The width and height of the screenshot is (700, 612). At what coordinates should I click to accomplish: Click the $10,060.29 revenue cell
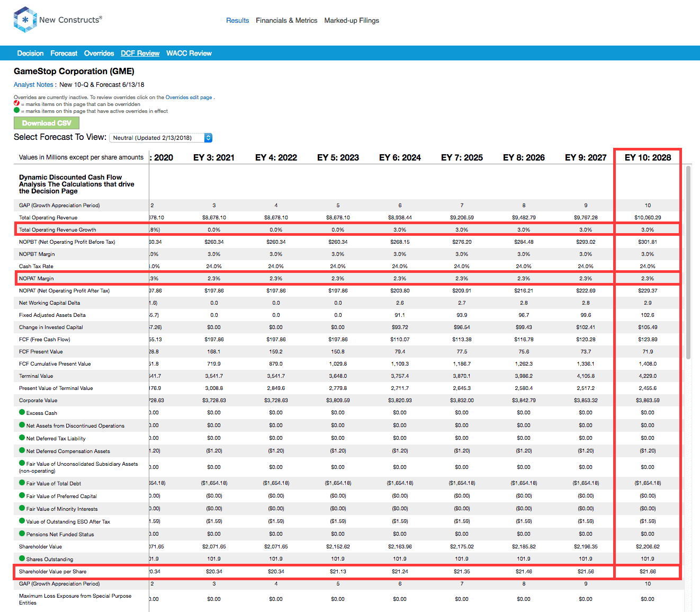(x=648, y=218)
